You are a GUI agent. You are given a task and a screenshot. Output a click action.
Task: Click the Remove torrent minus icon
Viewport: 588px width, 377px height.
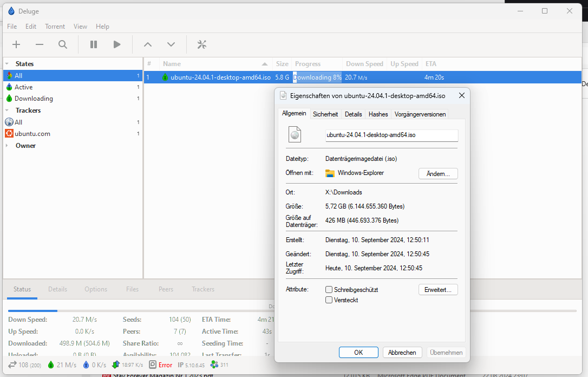(40, 44)
